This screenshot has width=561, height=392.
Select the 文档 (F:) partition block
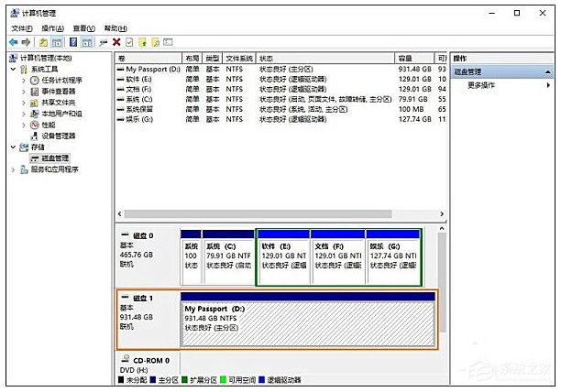point(337,258)
